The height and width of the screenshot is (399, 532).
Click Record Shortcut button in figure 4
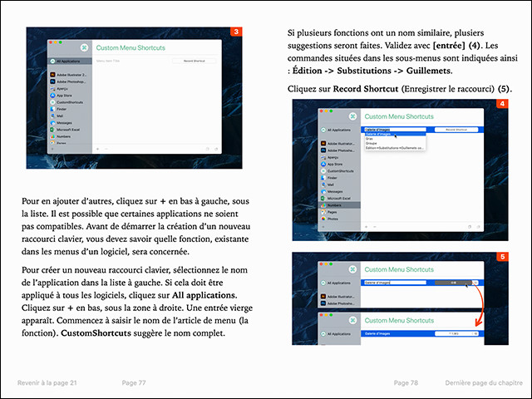456,130
